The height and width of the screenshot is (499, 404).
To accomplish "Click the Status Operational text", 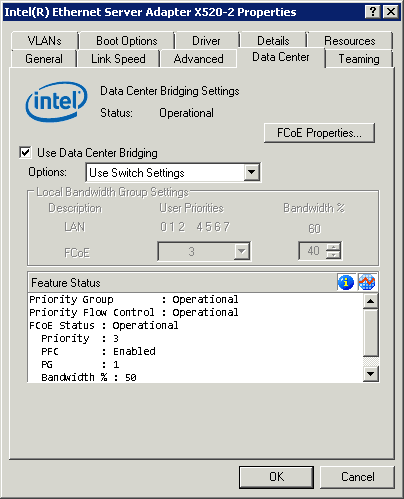I will pos(186,113).
